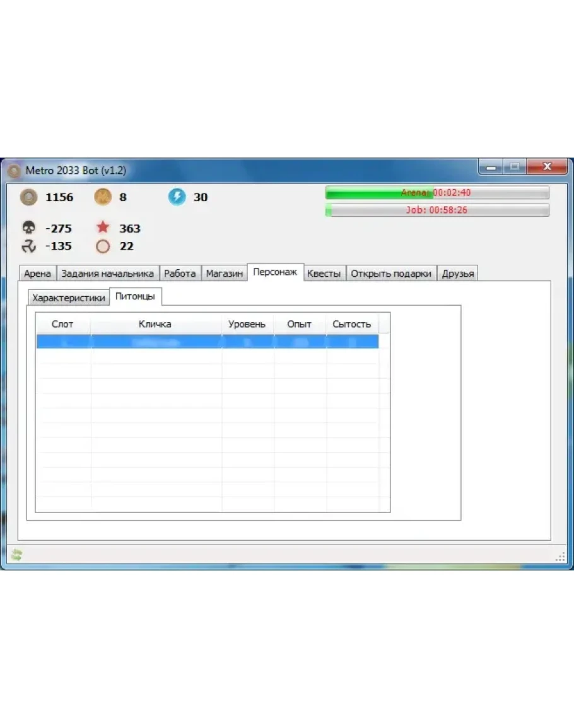
Task: Click the swirl icon beside -135
Action: (x=28, y=246)
